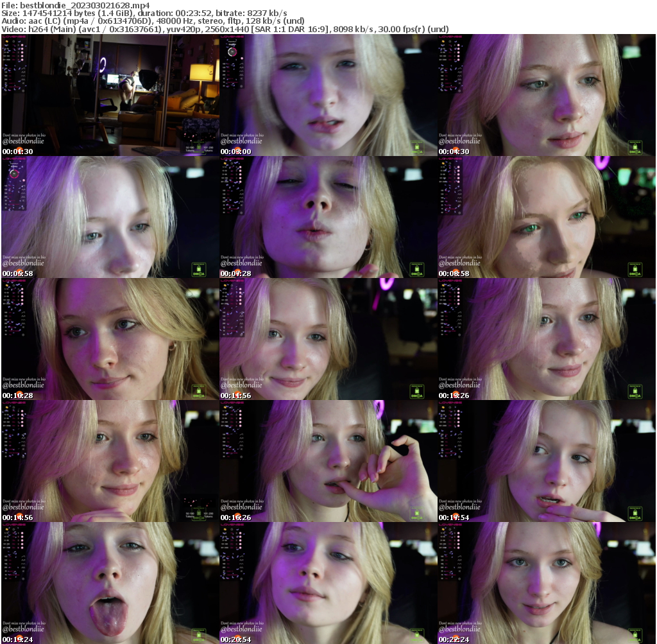Select the top pink dot in the tip menu
Image resolution: width=657 pixels, height=644 pixels.
click(x=22, y=44)
